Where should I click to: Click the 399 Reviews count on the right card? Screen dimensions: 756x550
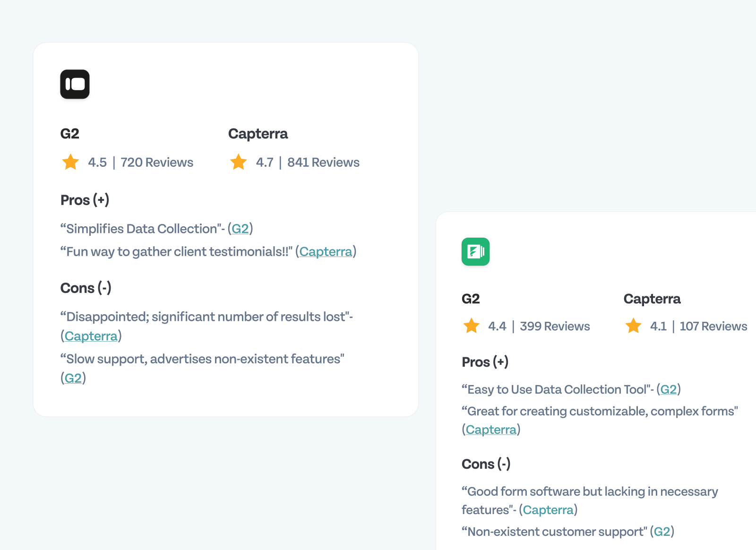click(x=555, y=326)
